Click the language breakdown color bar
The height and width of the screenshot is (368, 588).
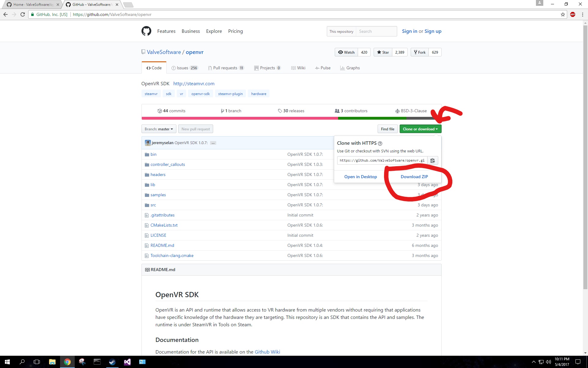point(291,118)
